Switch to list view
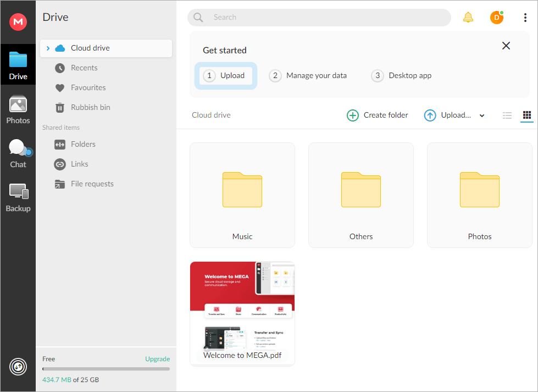 [x=507, y=115]
